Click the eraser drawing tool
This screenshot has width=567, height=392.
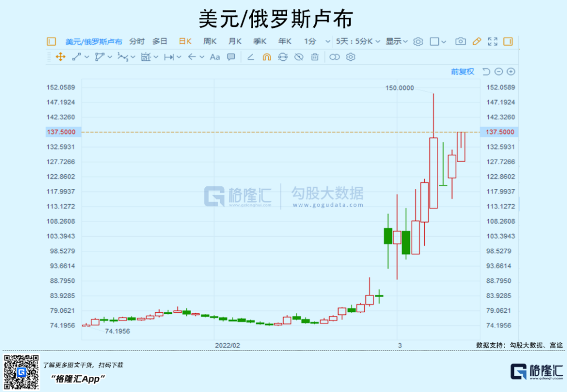coord(250,57)
